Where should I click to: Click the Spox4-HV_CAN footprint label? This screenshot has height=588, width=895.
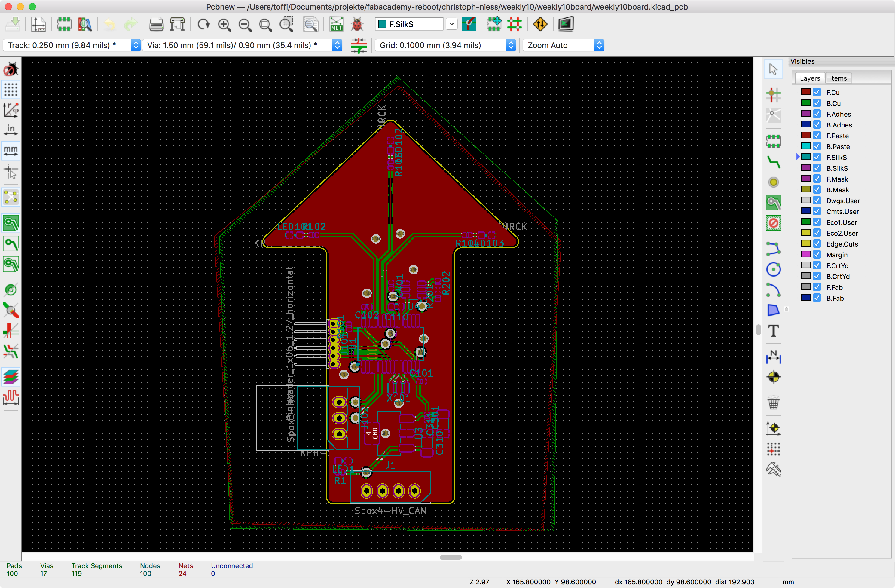point(390,510)
